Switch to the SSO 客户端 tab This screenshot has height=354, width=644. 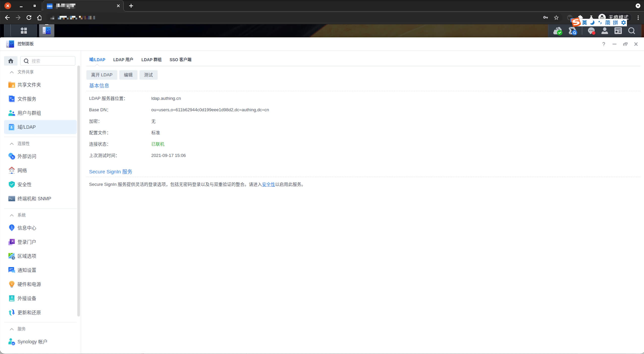click(x=180, y=60)
